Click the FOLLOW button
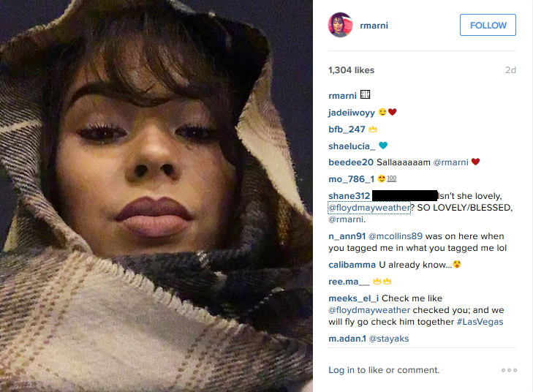The image size is (533, 392). 488,25
